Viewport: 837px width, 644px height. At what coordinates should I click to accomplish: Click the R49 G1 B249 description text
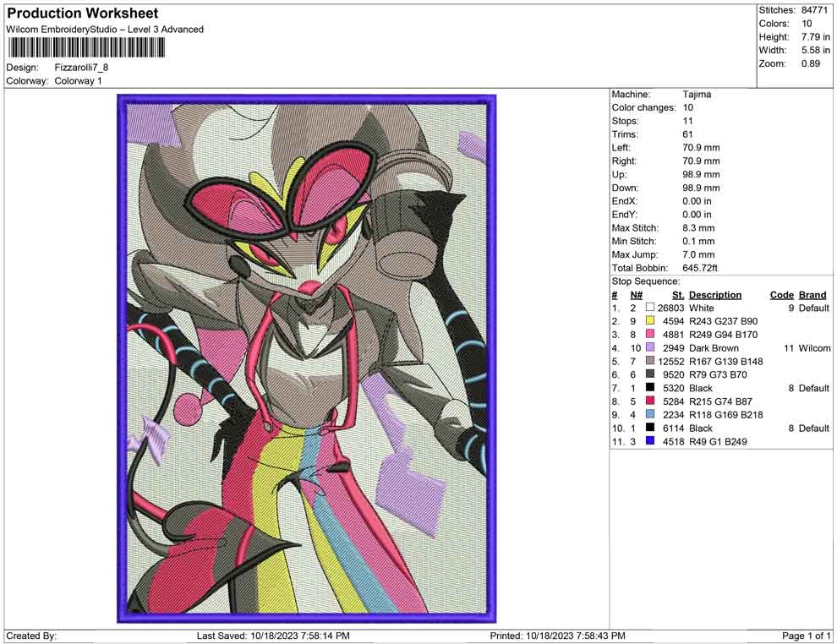[718, 441]
